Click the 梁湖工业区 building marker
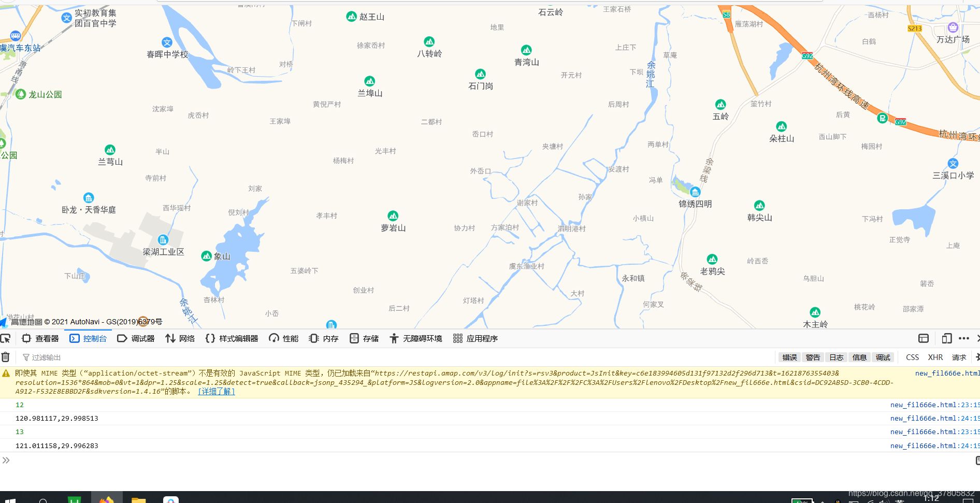 tap(163, 240)
